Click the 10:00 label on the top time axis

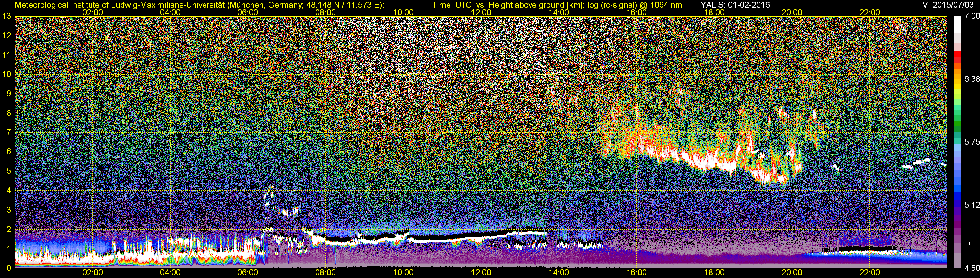pos(403,12)
